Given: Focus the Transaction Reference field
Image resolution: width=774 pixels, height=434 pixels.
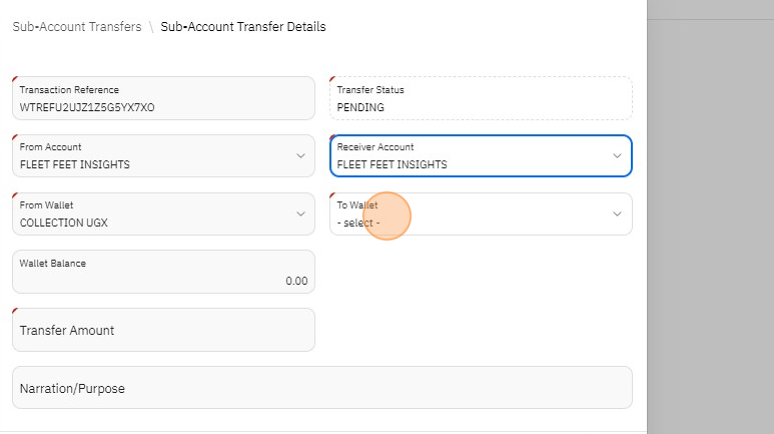Looking at the screenshot, I should click(x=163, y=98).
